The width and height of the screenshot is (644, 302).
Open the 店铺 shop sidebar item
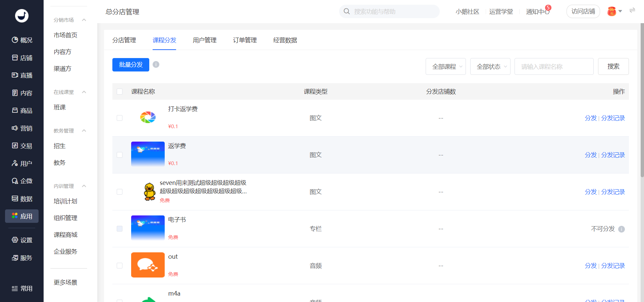pyautogui.click(x=22, y=58)
